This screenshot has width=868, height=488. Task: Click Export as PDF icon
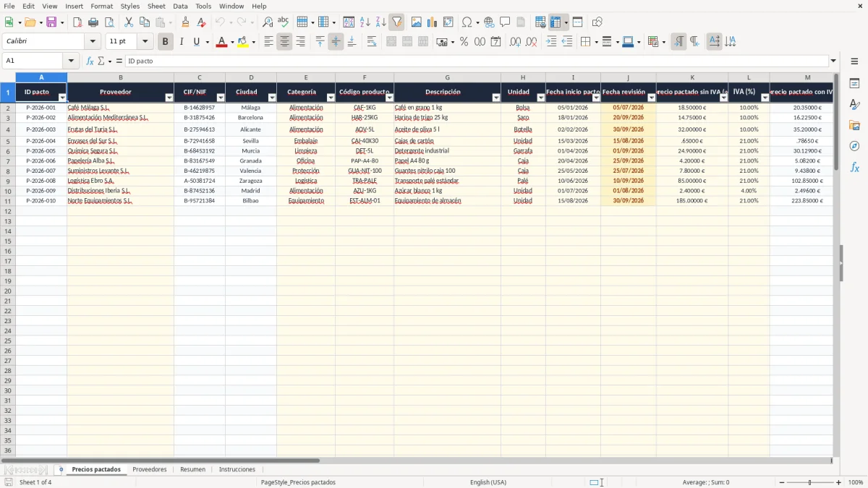(x=77, y=22)
